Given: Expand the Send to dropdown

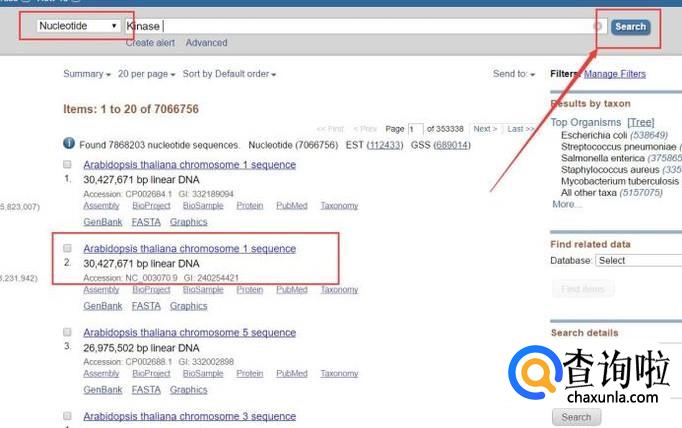Looking at the screenshot, I should [x=514, y=74].
